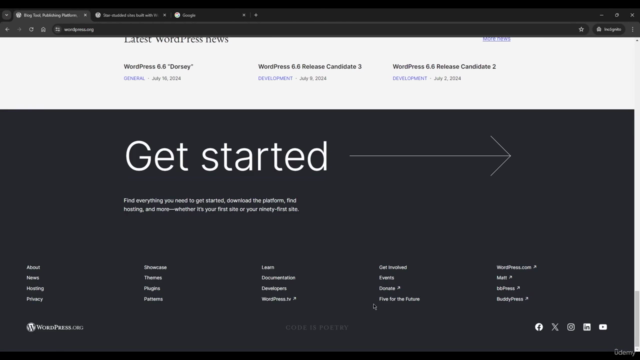
Task: Click the large Get started arrow
Action: [430, 156]
